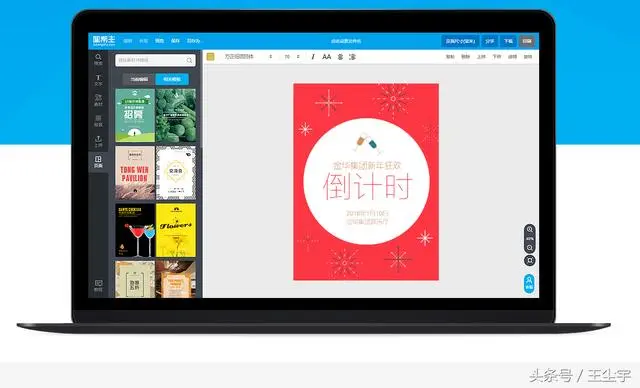Choose the brown kraft label template thumbnail

[x=176, y=279]
